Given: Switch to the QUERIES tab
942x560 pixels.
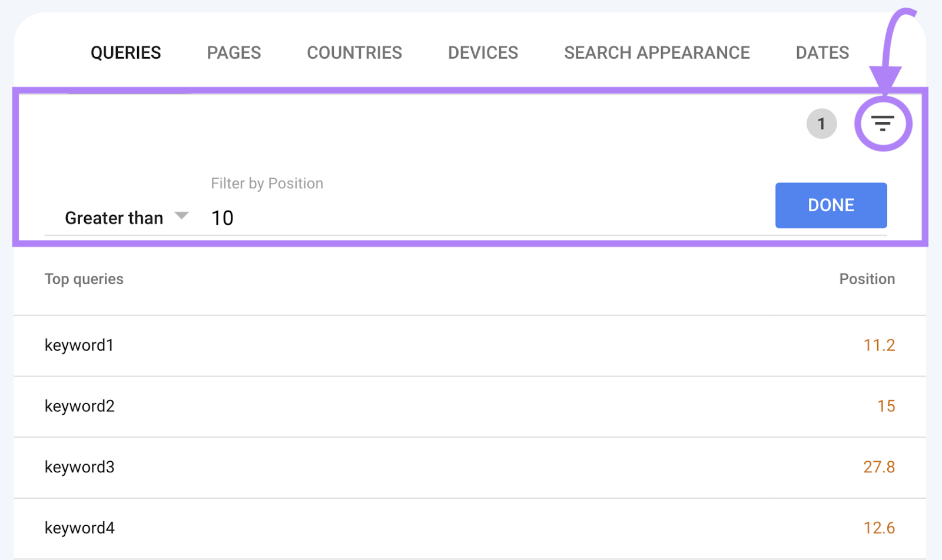Looking at the screenshot, I should pyautogui.click(x=125, y=53).
